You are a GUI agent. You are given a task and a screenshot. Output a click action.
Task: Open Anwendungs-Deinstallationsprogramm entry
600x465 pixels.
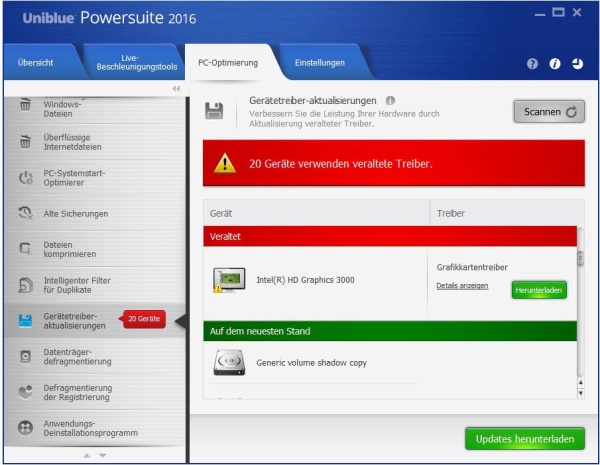tap(95, 428)
